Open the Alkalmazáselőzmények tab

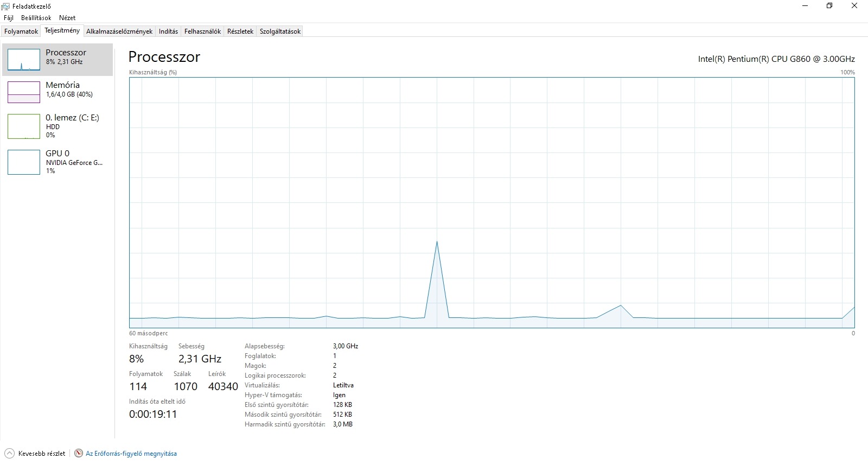pyautogui.click(x=119, y=31)
